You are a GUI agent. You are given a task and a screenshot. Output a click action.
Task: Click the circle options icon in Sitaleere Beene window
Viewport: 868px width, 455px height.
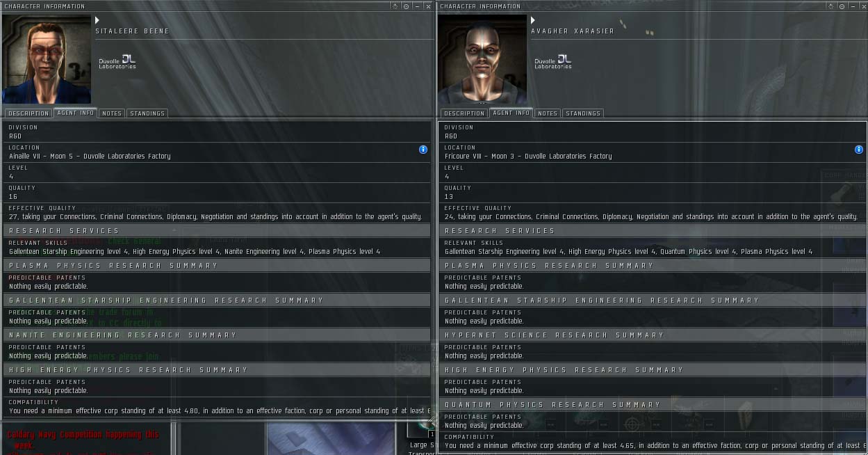[406, 6]
